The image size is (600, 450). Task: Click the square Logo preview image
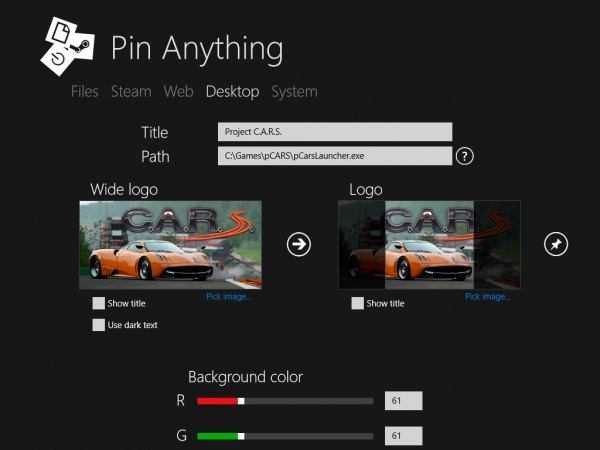(x=429, y=245)
